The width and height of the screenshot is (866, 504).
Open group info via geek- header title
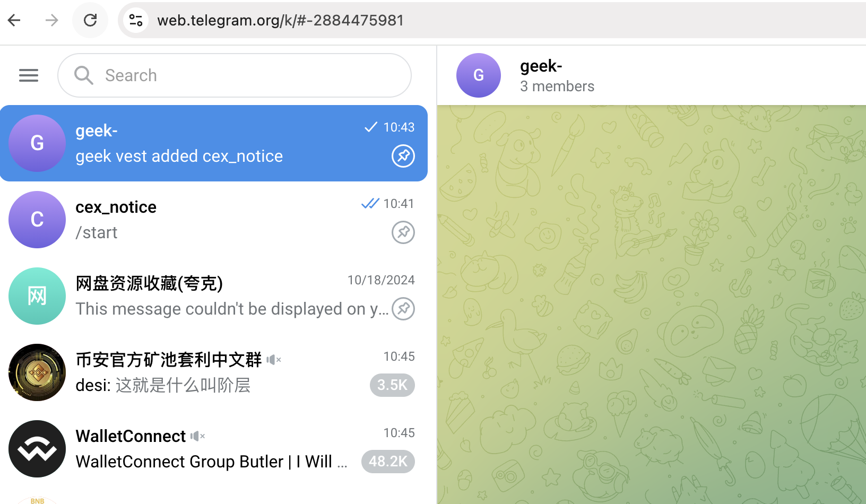click(541, 66)
